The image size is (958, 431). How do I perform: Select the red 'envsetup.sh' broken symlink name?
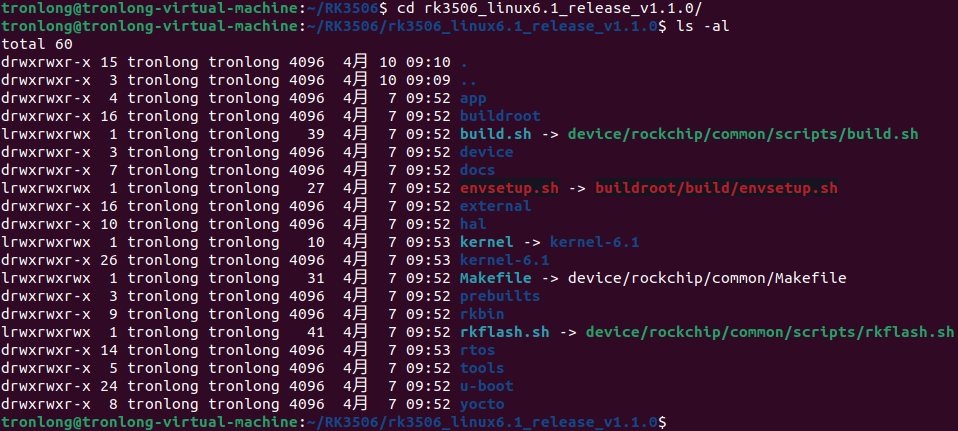510,188
